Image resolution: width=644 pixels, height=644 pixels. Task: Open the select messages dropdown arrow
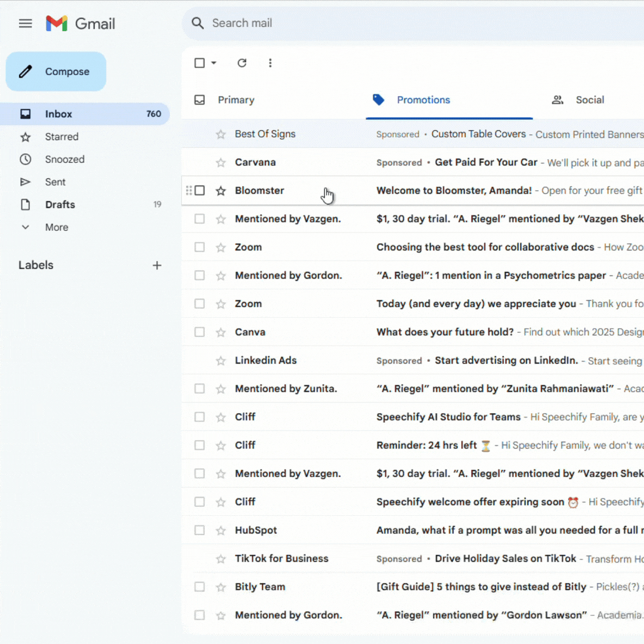[x=212, y=63]
